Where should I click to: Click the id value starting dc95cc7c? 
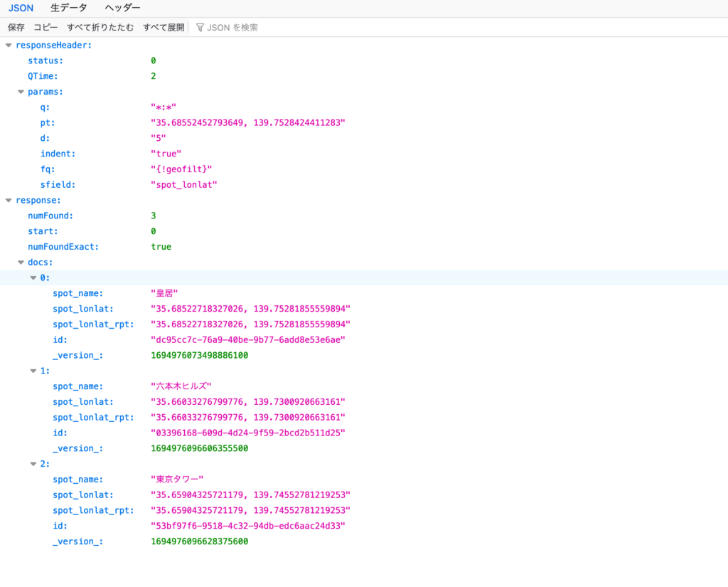pyautogui.click(x=248, y=339)
